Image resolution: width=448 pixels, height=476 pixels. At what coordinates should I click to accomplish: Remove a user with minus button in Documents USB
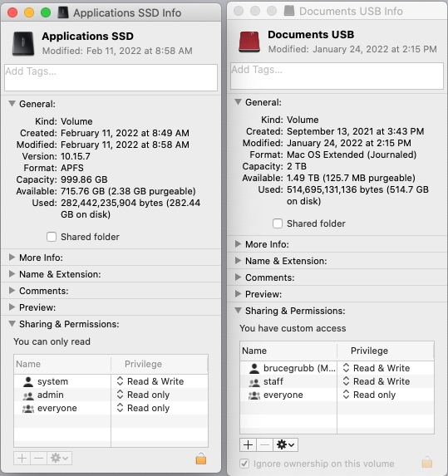click(264, 444)
